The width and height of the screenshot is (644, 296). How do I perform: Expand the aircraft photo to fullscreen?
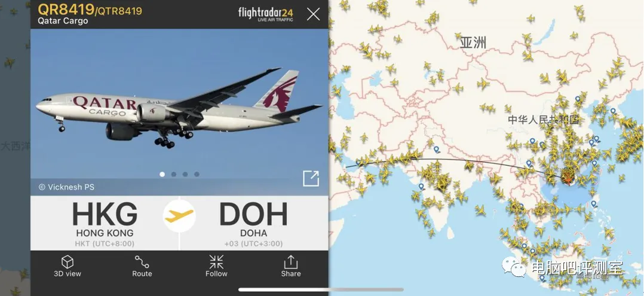tap(311, 178)
